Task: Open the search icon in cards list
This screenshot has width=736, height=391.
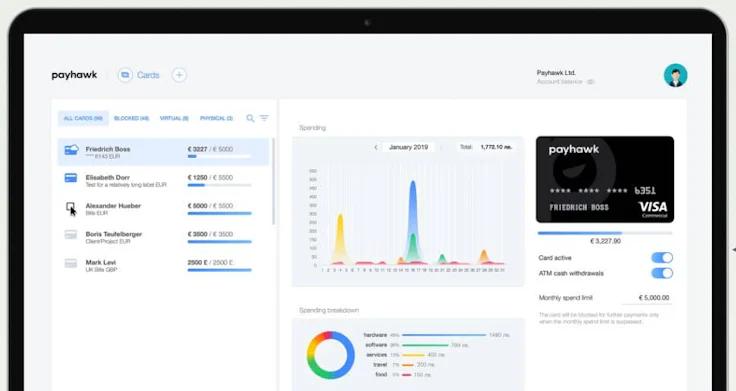Action: pos(250,118)
